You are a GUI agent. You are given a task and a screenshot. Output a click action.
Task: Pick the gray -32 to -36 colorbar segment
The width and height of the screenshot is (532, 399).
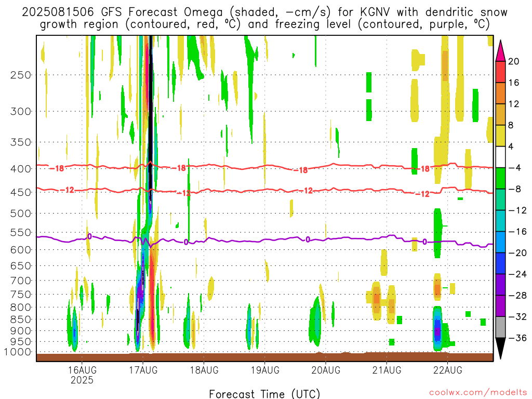(500, 327)
